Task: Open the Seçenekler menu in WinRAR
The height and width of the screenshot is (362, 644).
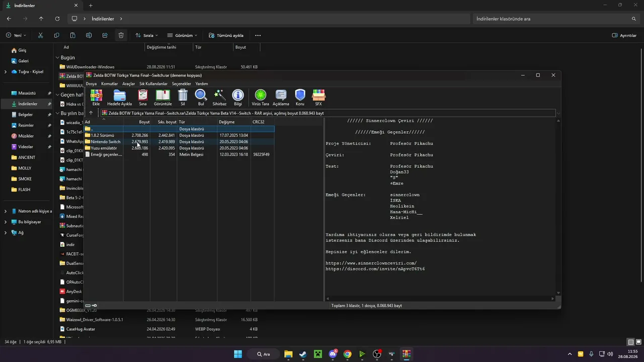Action: (x=182, y=84)
